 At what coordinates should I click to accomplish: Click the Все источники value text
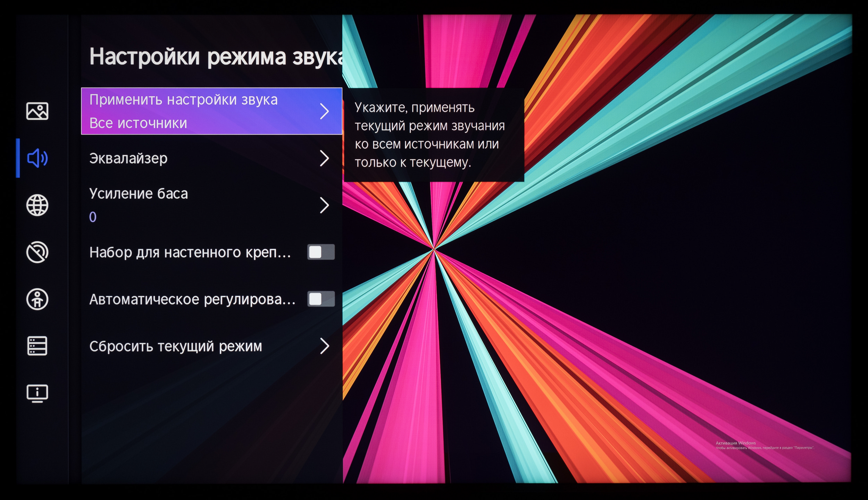tap(138, 123)
